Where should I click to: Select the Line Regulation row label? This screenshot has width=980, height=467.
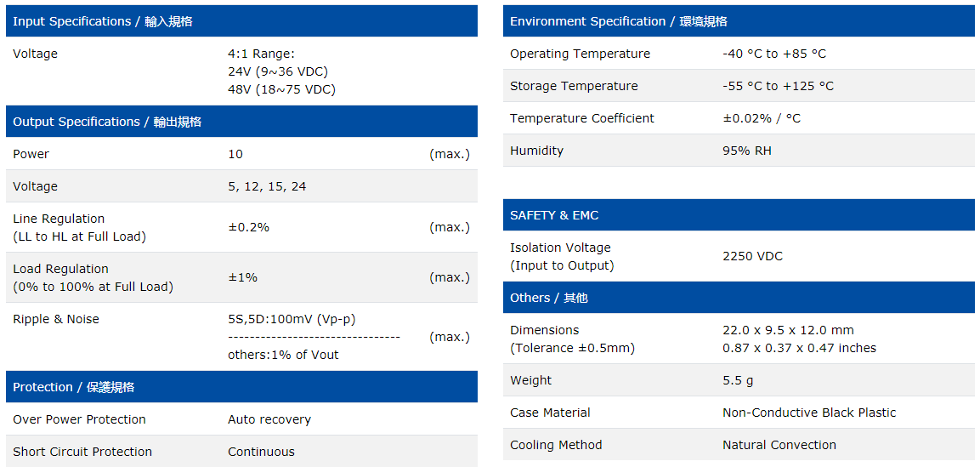click(79, 227)
